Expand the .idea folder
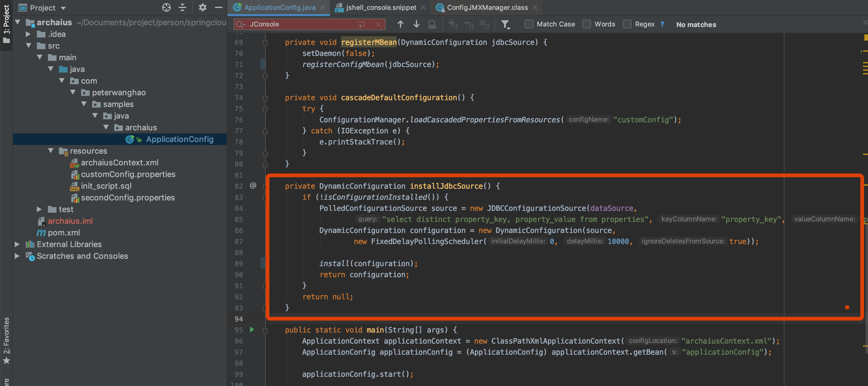Viewport: 868px width, 386px height. 28,34
